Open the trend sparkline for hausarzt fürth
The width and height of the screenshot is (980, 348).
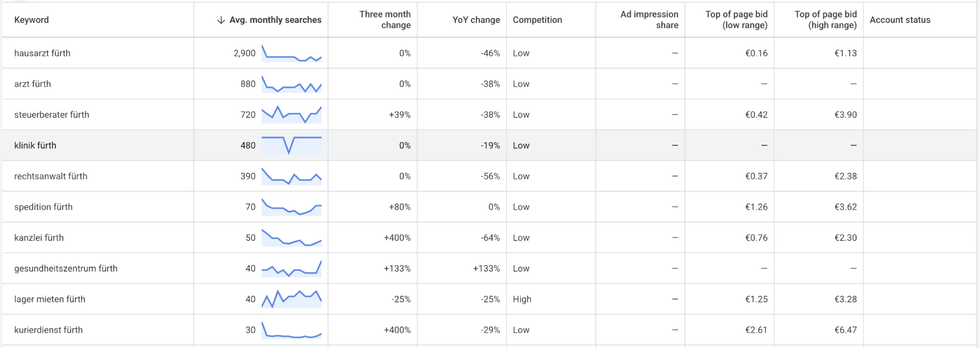[x=292, y=53]
